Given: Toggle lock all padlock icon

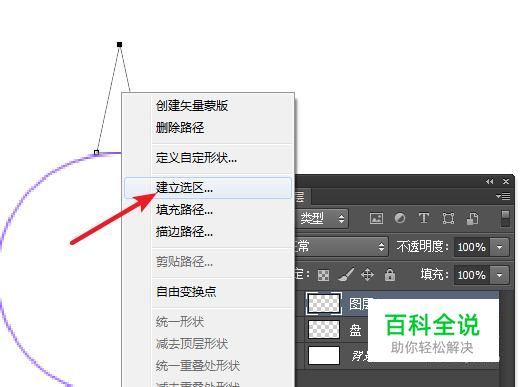Looking at the screenshot, I should [x=390, y=275].
